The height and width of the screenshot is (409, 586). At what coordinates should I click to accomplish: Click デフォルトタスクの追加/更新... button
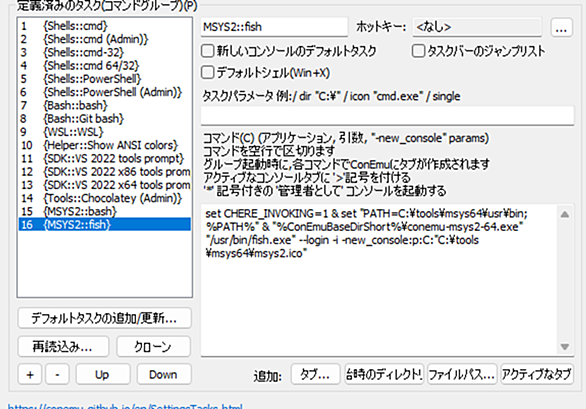[105, 318]
